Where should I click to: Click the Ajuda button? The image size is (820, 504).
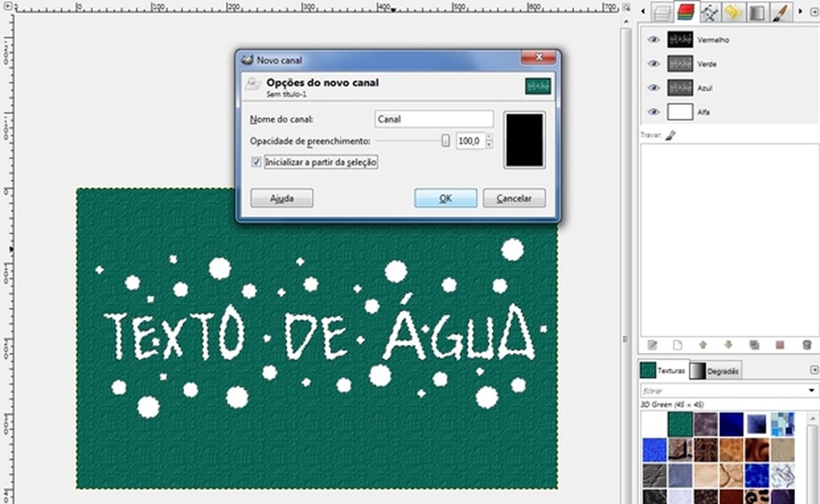(x=282, y=198)
